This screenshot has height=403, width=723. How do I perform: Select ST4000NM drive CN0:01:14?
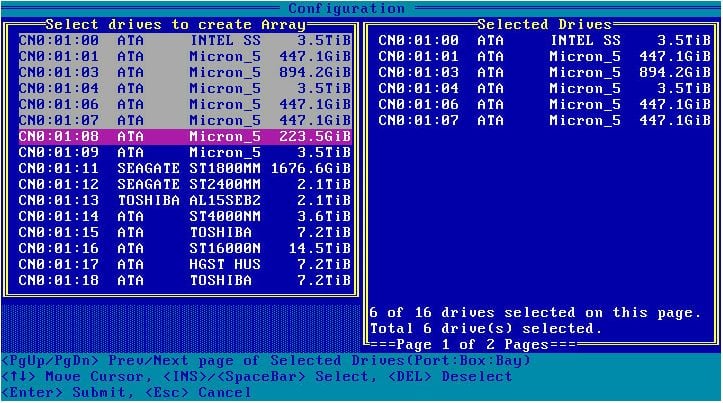coord(185,216)
